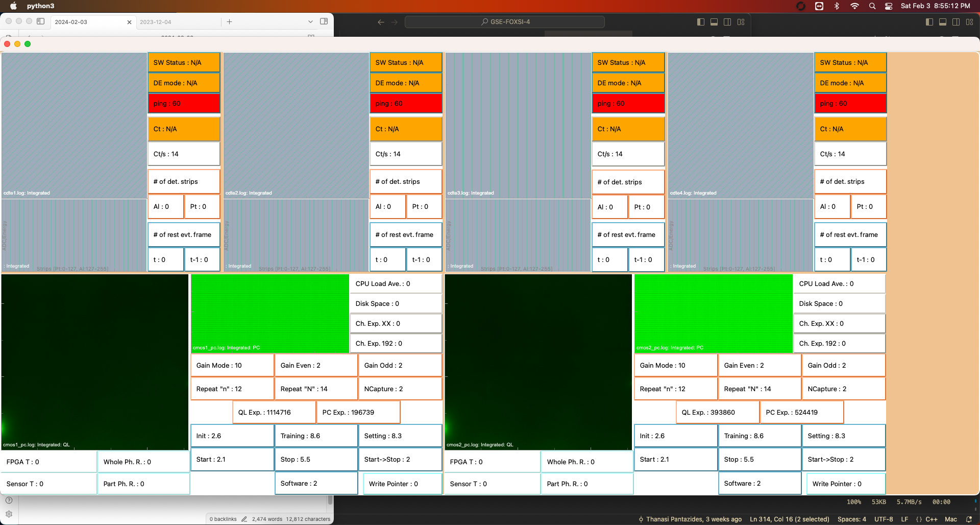Screen dimensions: 980x525
Task: Click the cdte1.log Integrated plot image
Action: pos(75,125)
